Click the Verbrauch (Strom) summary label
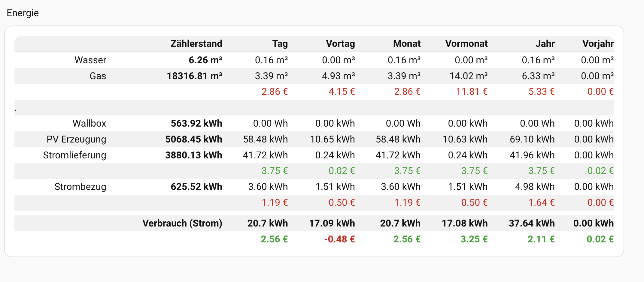 point(182,223)
